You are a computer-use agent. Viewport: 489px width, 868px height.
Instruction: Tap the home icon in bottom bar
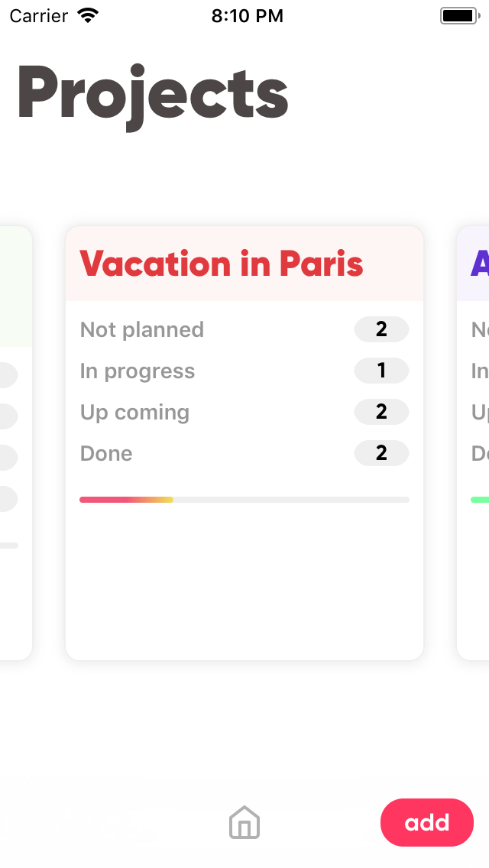(244, 823)
